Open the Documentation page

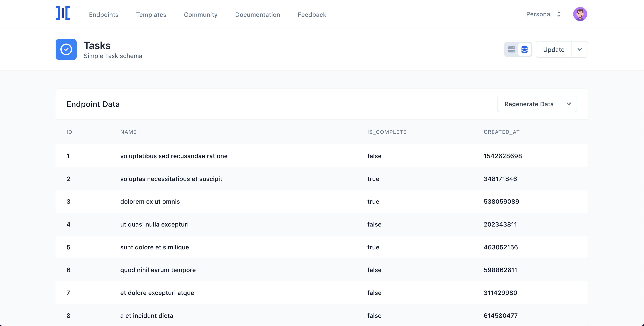[x=258, y=14]
